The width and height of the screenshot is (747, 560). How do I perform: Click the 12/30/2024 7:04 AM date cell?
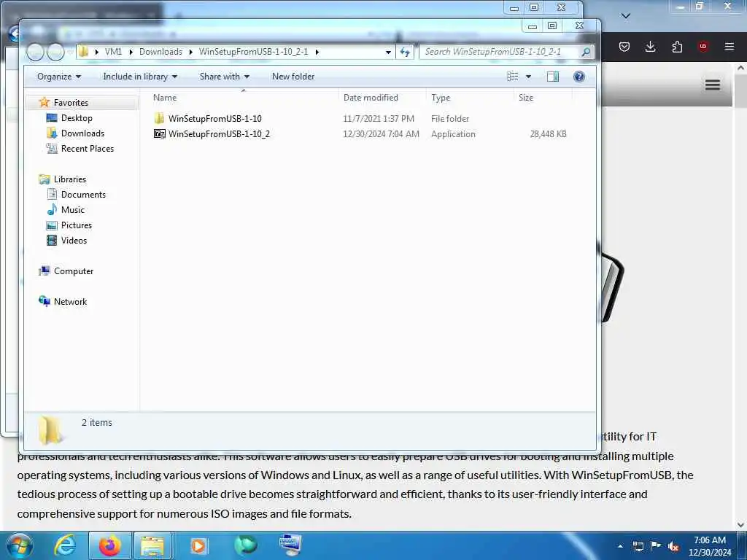381,134
